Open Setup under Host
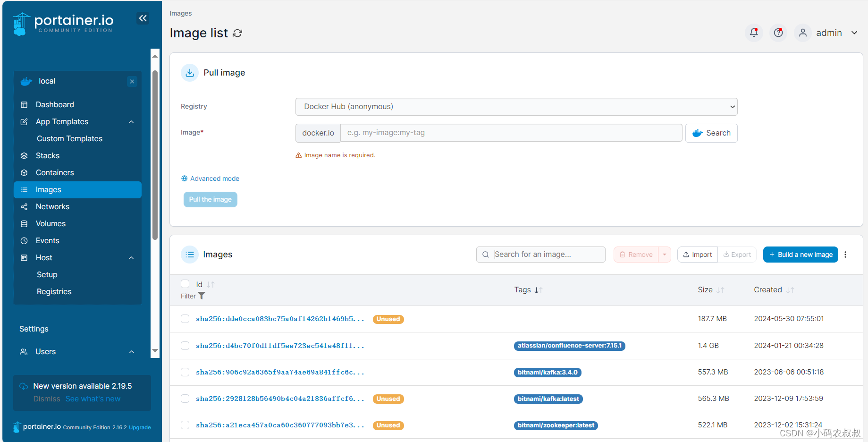 point(47,275)
